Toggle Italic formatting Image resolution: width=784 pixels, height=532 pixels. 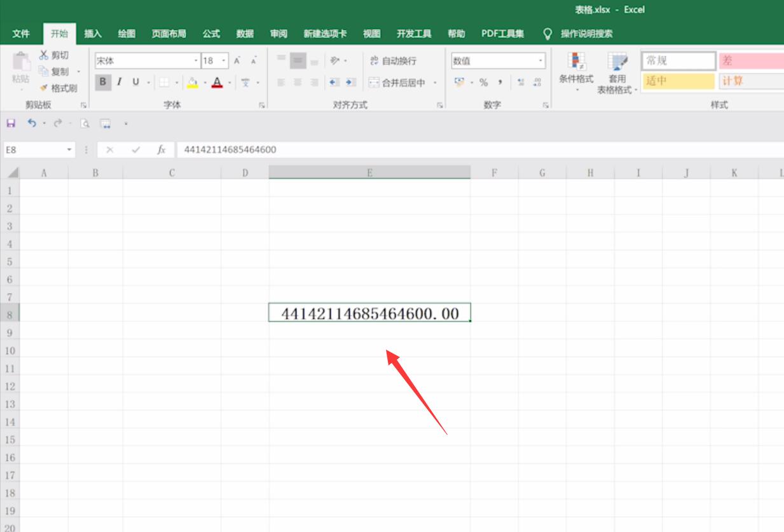pyautogui.click(x=119, y=82)
